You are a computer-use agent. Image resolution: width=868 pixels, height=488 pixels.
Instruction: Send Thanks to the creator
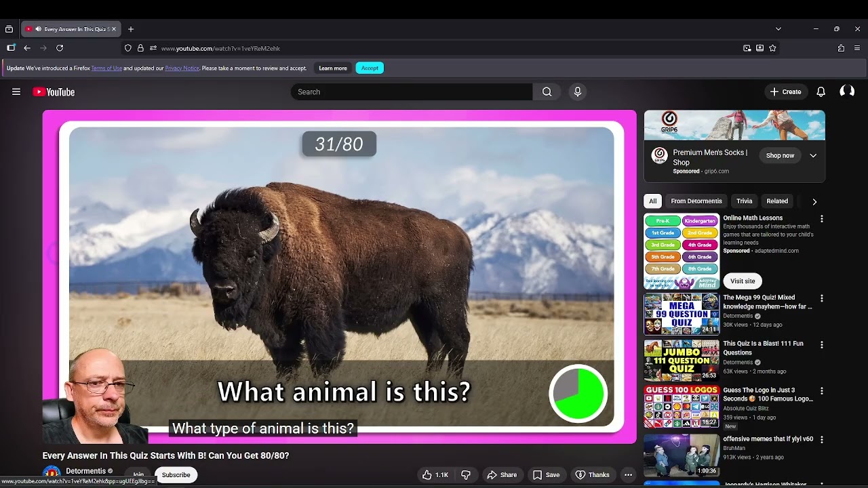click(x=592, y=475)
